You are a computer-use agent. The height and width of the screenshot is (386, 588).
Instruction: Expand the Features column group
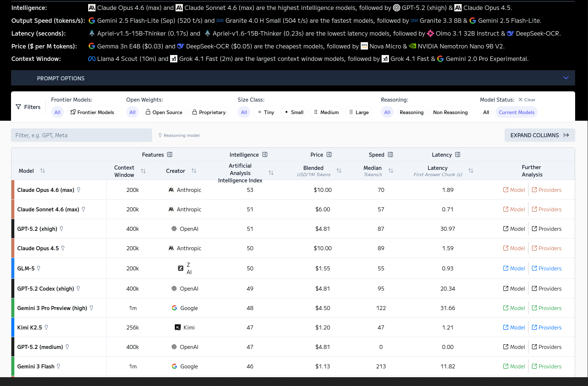point(170,154)
